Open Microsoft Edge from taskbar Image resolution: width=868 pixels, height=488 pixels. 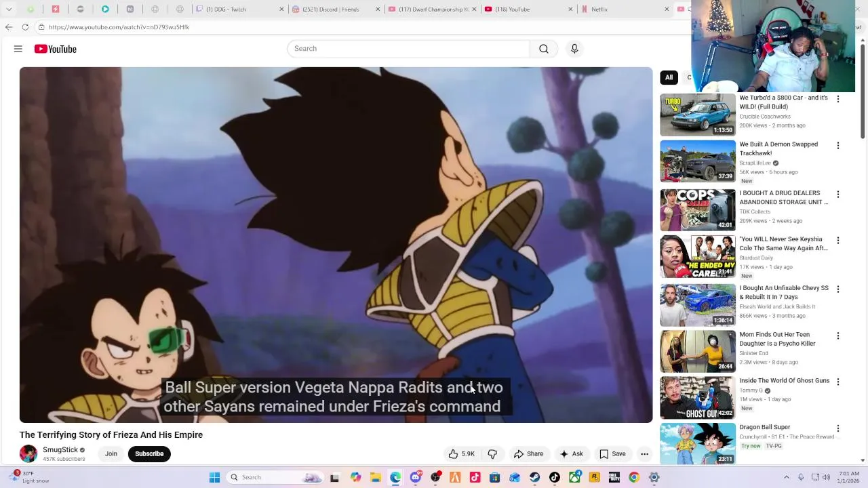pos(395,477)
